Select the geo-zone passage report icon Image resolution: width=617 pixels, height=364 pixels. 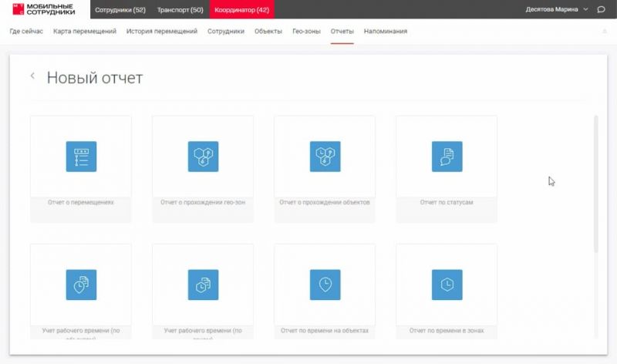(203, 157)
